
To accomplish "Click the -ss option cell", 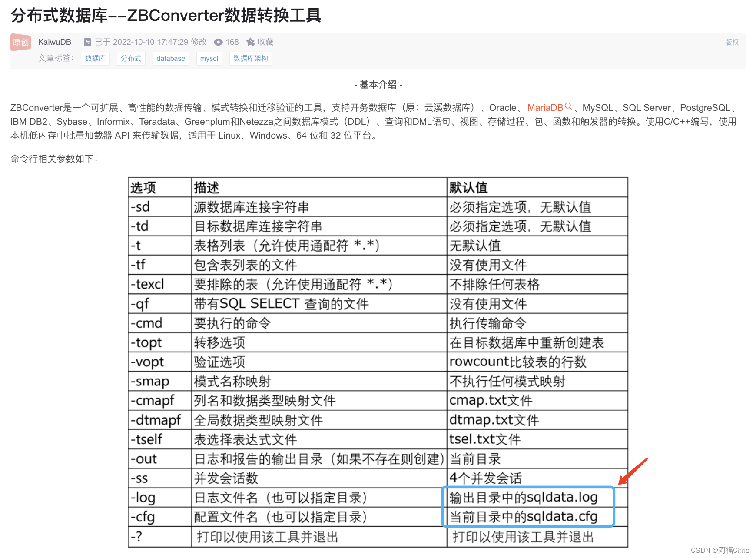I will point(160,478).
